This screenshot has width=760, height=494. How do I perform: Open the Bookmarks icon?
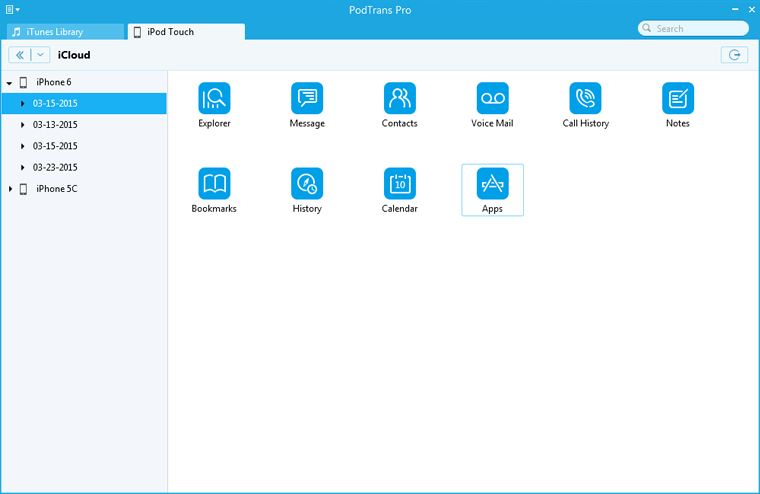click(x=214, y=183)
